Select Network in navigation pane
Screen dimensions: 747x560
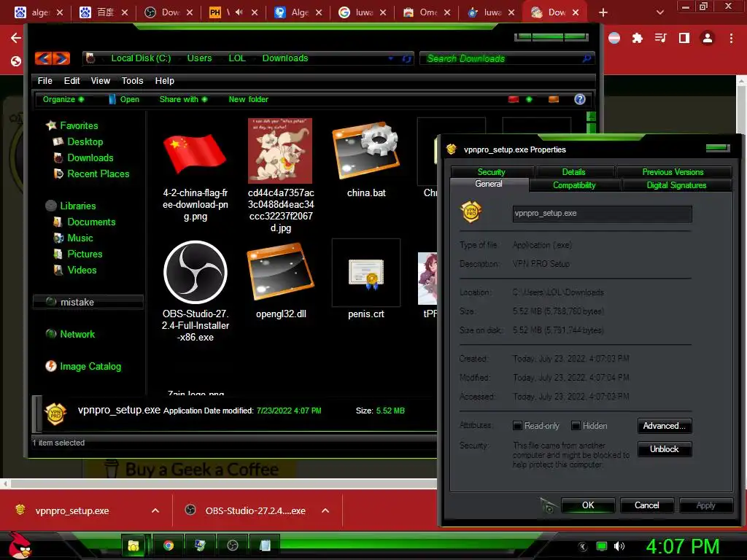(x=77, y=334)
